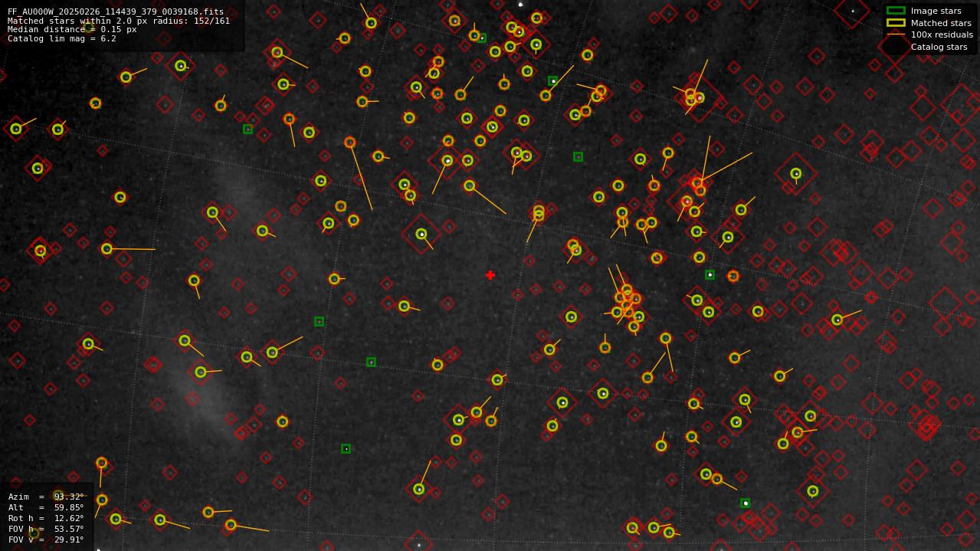Viewport: 980px width, 551px height.
Task: Click the FF_AU000W .fits filename text
Action: 116,12
